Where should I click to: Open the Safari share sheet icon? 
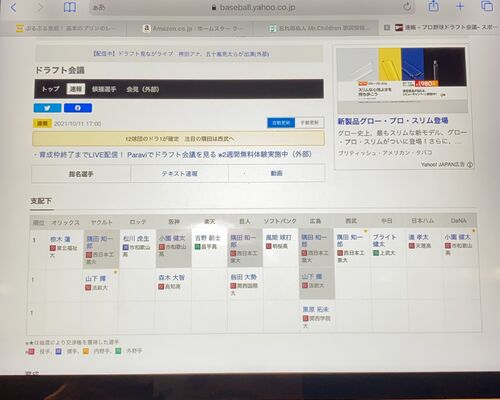(x=433, y=6)
